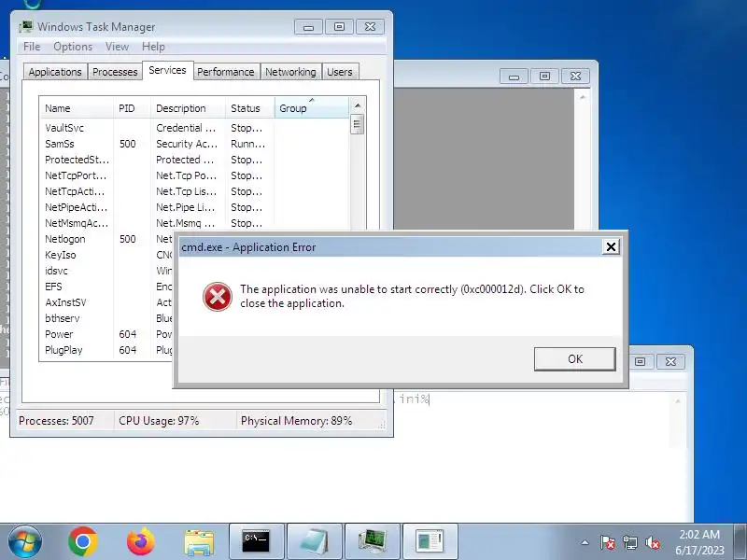Select the KeyIso service row
The height and width of the screenshot is (560, 747).
coord(106,255)
